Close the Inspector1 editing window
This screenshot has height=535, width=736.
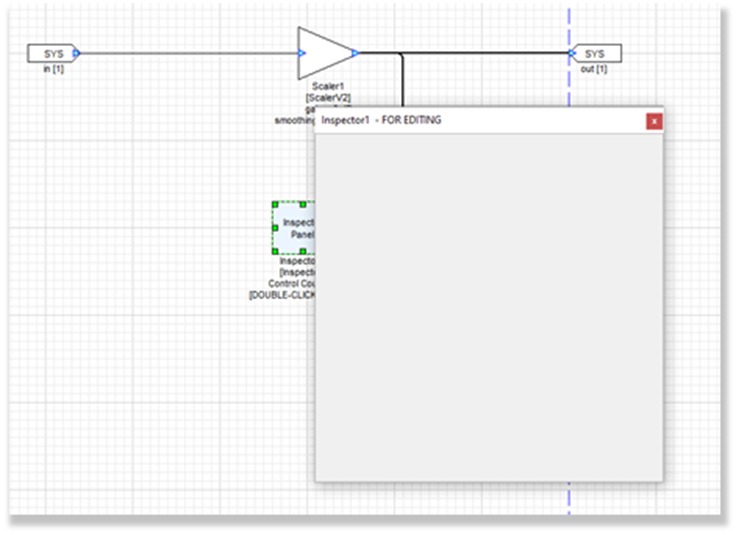pos(653,121)
